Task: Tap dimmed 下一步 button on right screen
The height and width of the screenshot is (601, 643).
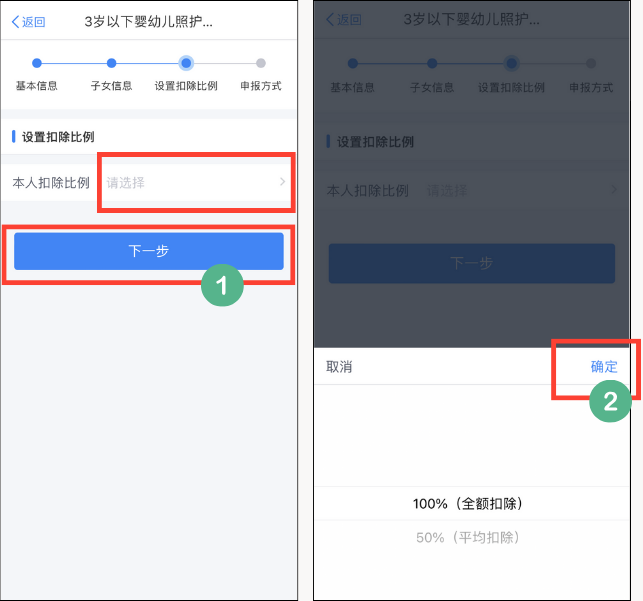Action: (x=472, y=263)
